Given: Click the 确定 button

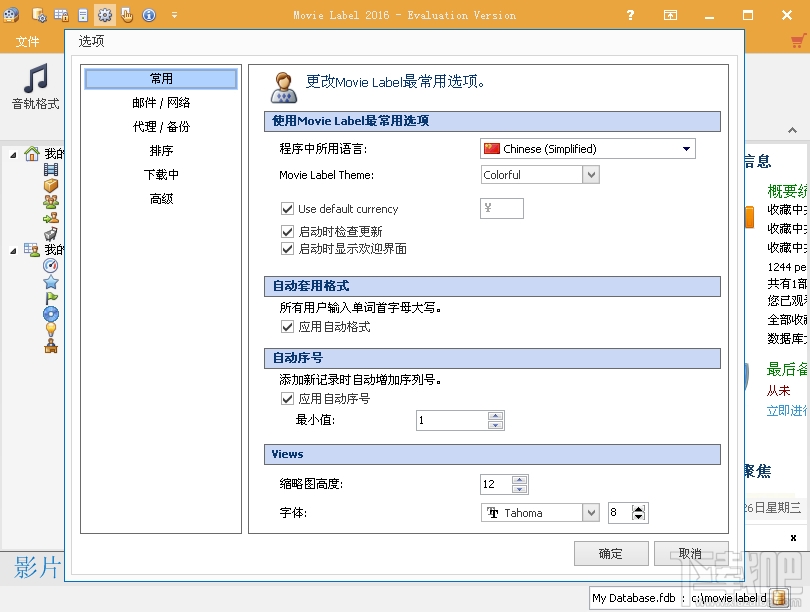Looking at the screenshot, I should coord(611,553).
